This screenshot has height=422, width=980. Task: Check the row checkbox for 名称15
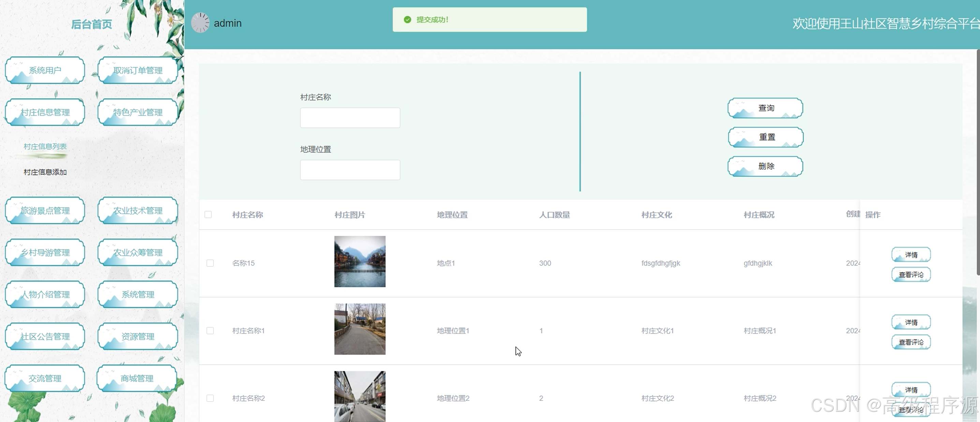[x=210, y=263]
